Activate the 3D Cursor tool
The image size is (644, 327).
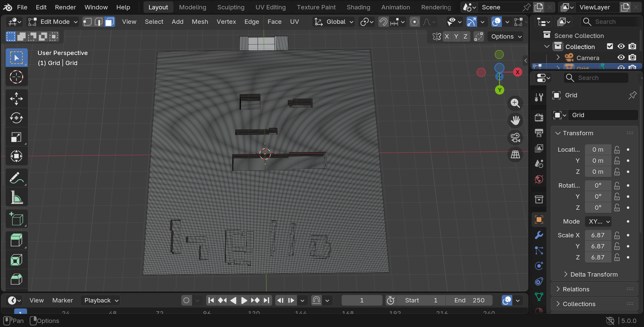point(16,77)
